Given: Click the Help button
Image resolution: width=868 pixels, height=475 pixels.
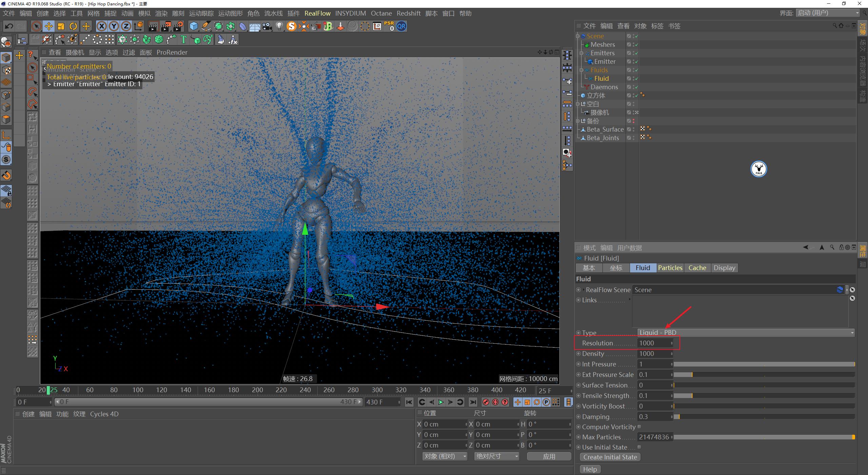Looking at the screenshot, I should (x=590, y=469).
